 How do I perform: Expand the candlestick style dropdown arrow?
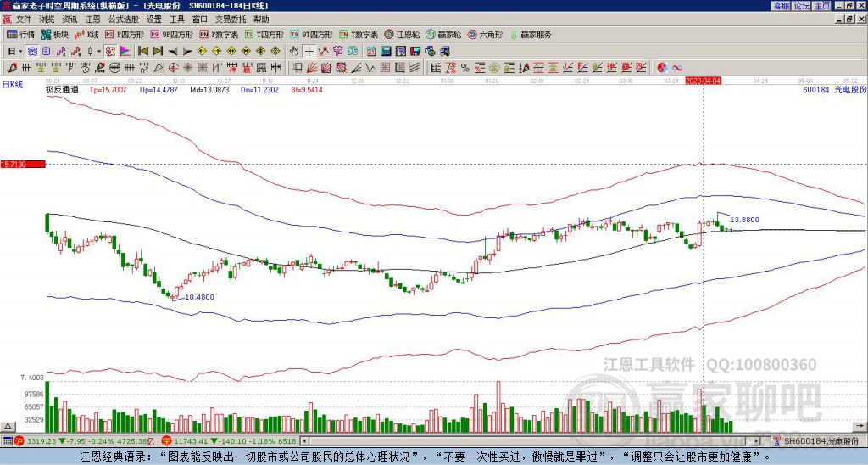99,52
